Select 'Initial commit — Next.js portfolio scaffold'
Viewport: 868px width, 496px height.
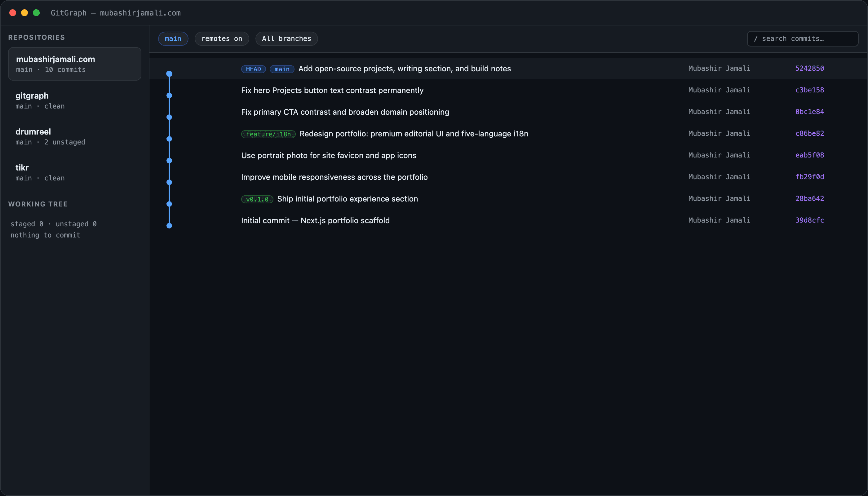click(316, 220)
